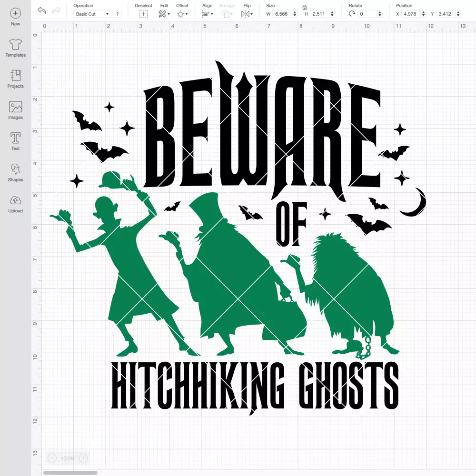Click the Height size field
Image resolution: width=476 pixels, height=476 pixels.
pos(320,14)
